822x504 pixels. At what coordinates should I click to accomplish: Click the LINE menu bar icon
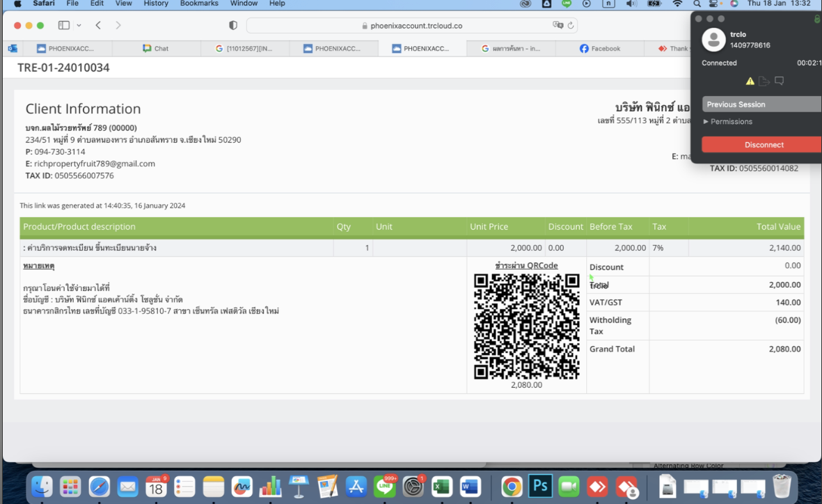click(x=567, y=3)
